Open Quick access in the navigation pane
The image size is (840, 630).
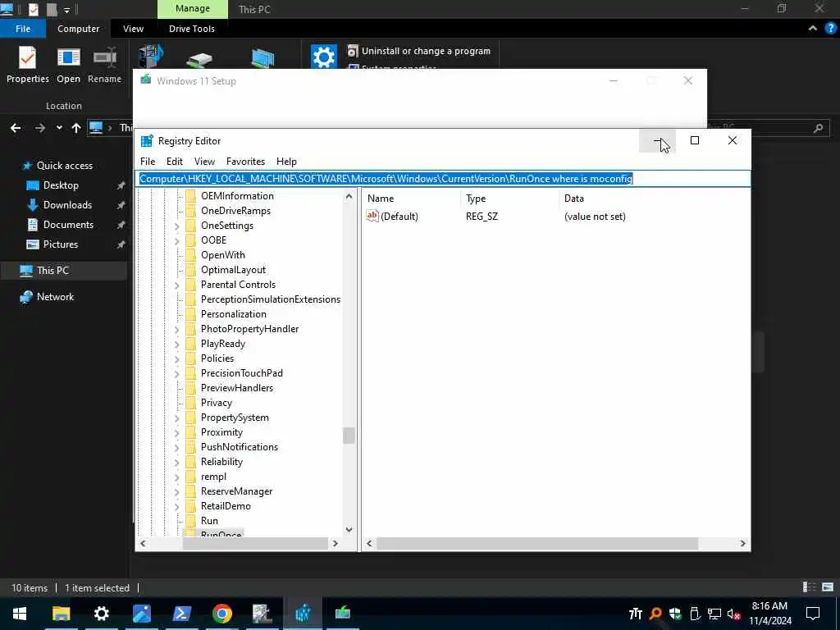tap(64, 166)
